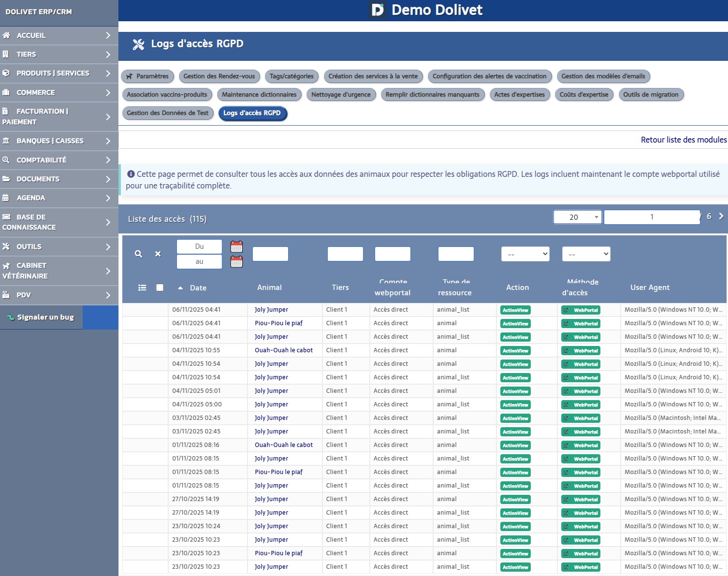Toggle the select-all checkbox in table header
This screenshot has height=576, width=728.
(x=160, y=288)
